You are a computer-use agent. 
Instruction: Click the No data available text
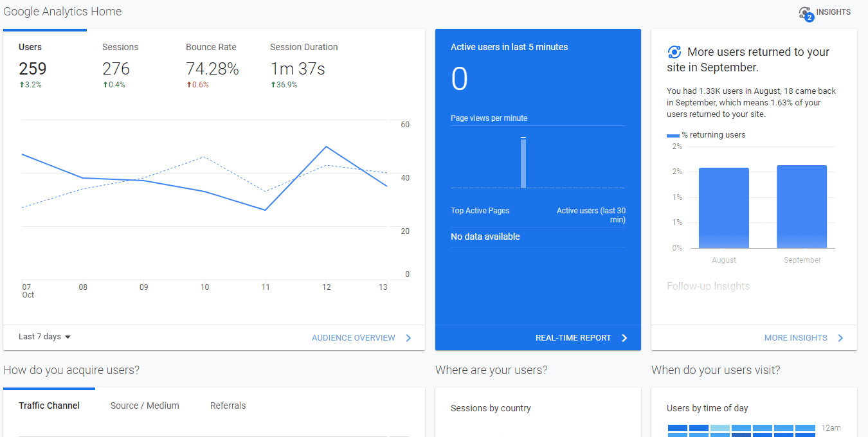pos(485,236)
